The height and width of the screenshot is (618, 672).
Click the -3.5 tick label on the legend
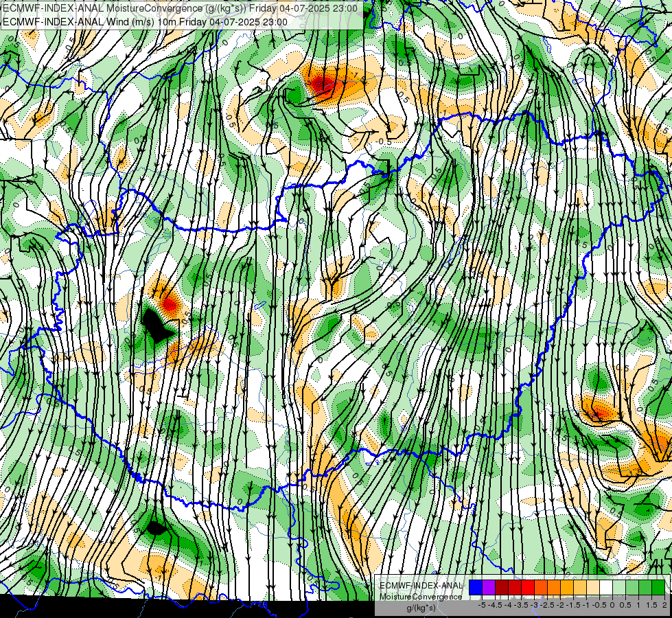tap(522, 605)
